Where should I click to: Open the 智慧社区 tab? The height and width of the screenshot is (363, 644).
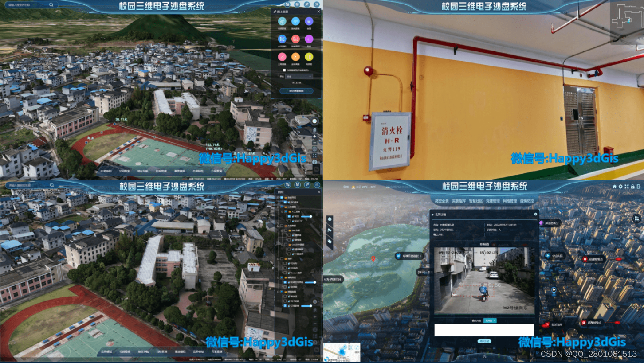pos(475,201)
